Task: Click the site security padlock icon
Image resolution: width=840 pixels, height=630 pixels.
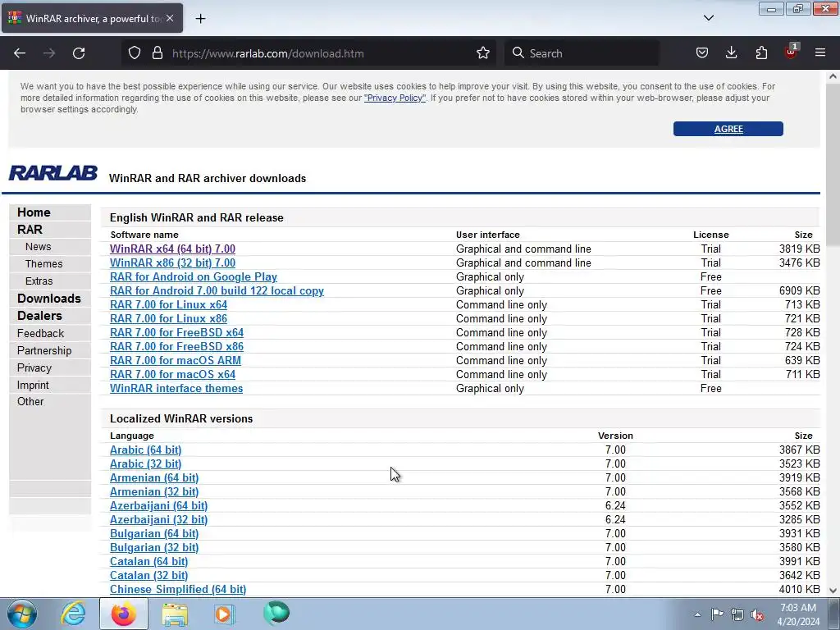Action: point(157,53)
